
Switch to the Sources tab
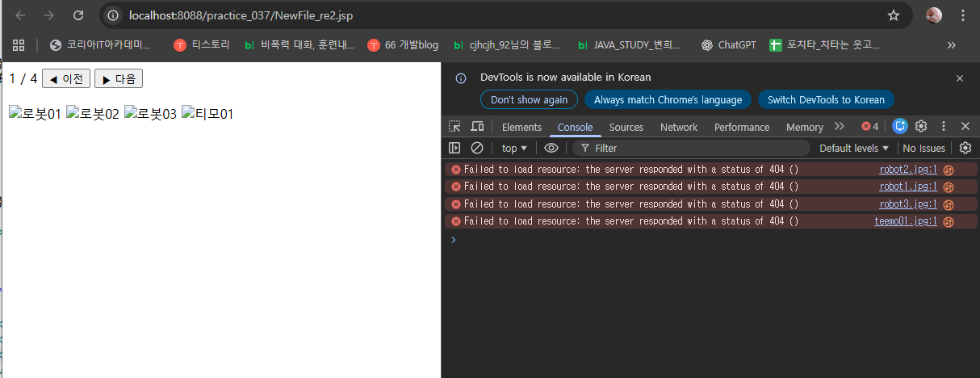pyautogui.click(x=626, y=127)
